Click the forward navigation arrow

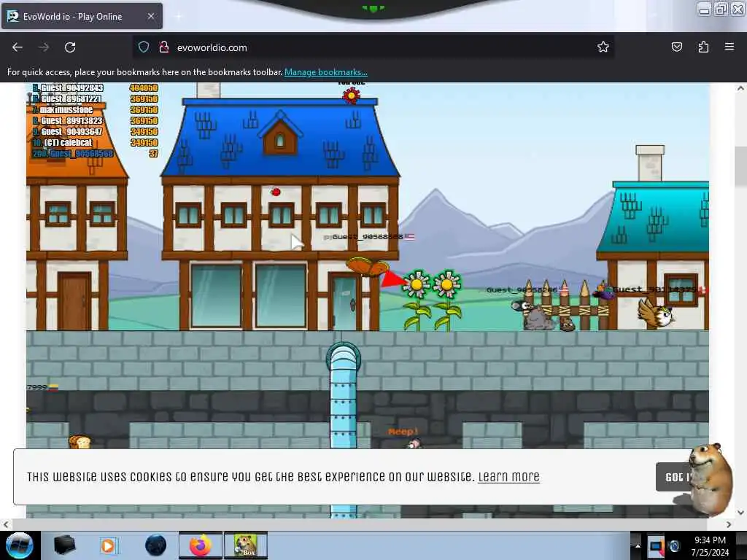click(43, 47)
